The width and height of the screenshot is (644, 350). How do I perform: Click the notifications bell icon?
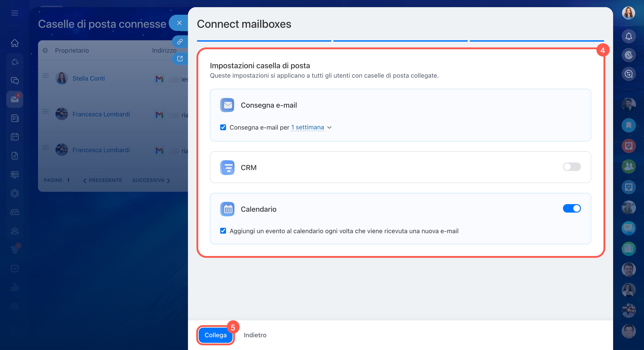(629, 36)
